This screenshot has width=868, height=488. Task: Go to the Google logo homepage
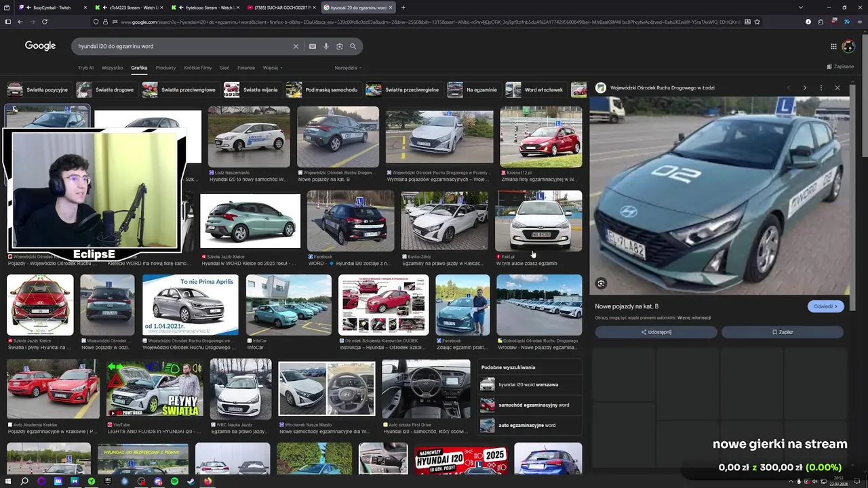pyautogui.click(x=41, y=46)
